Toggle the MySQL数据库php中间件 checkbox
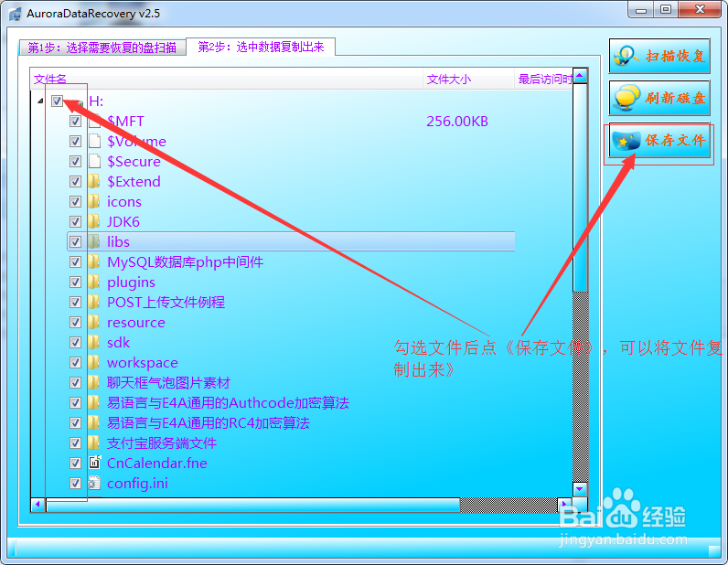728x565 pixels. click(x=75, y=261)
